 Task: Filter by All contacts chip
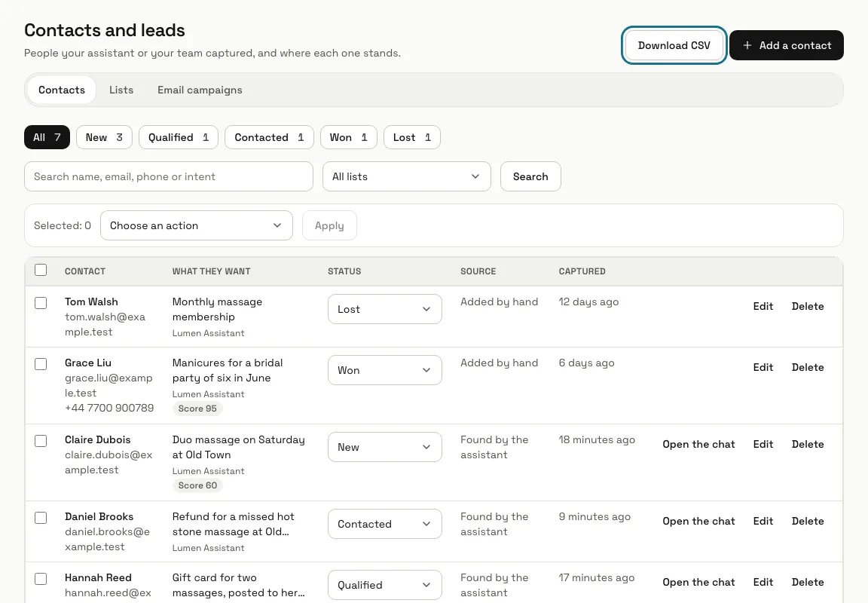coord(47,137)
